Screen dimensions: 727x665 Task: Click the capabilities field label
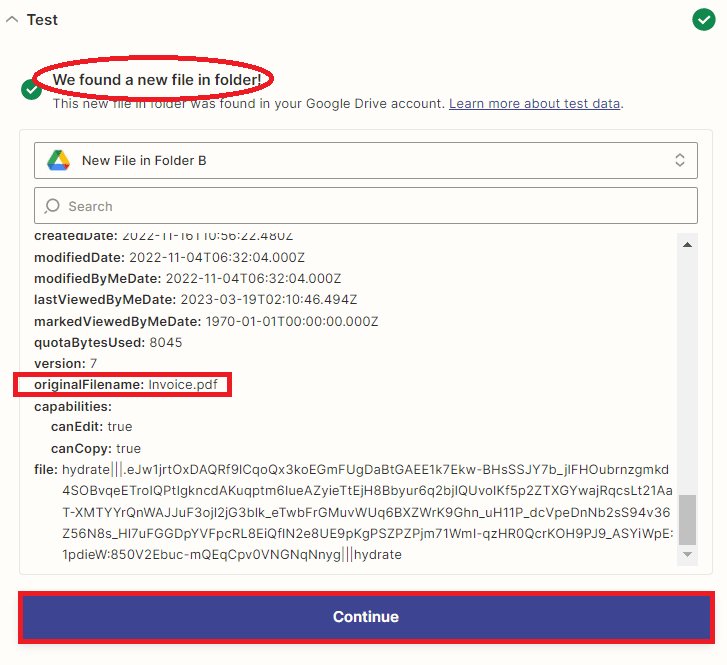pos(73,406)
